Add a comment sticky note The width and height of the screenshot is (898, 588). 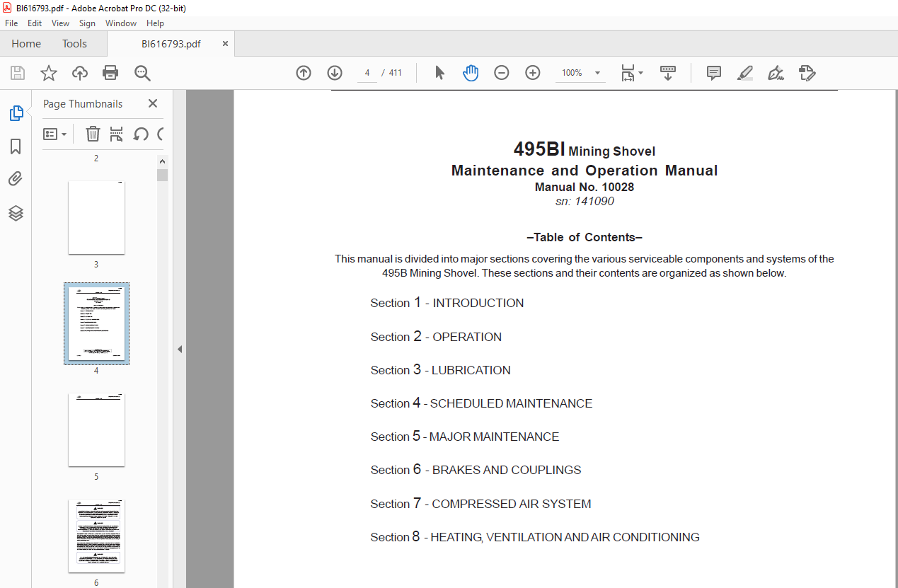click(x=714, y=73)
